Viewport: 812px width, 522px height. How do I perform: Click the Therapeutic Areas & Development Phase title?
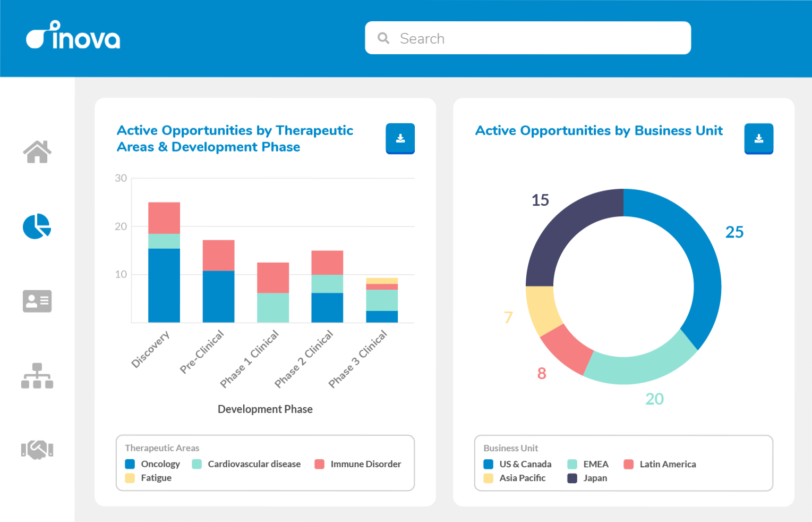pos(235,138)
